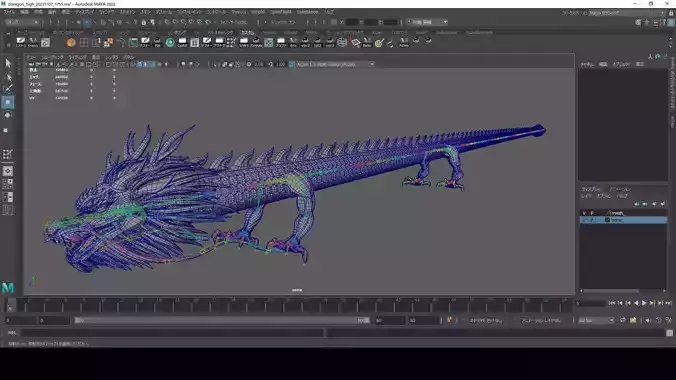Activate the Paint Selection tool
The width and height of the screenshot is (676, 380).
click(x=8, y=89)
